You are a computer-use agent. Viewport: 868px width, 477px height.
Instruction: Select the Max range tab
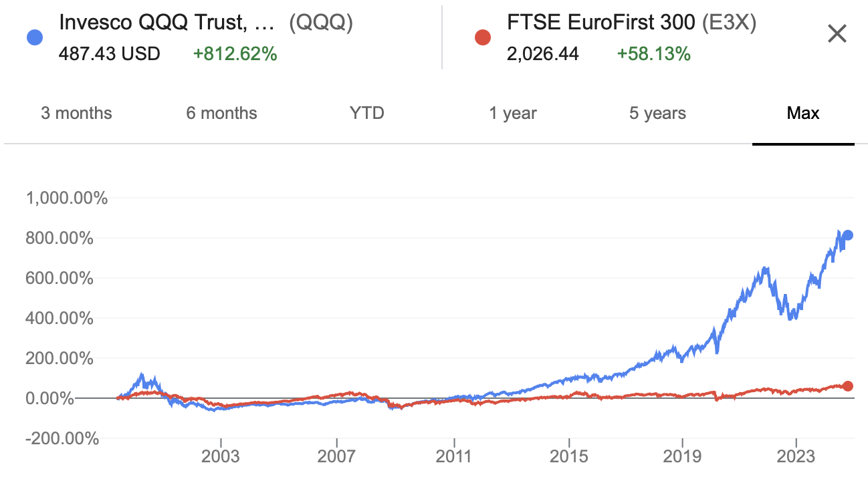(x=803, y=113)
